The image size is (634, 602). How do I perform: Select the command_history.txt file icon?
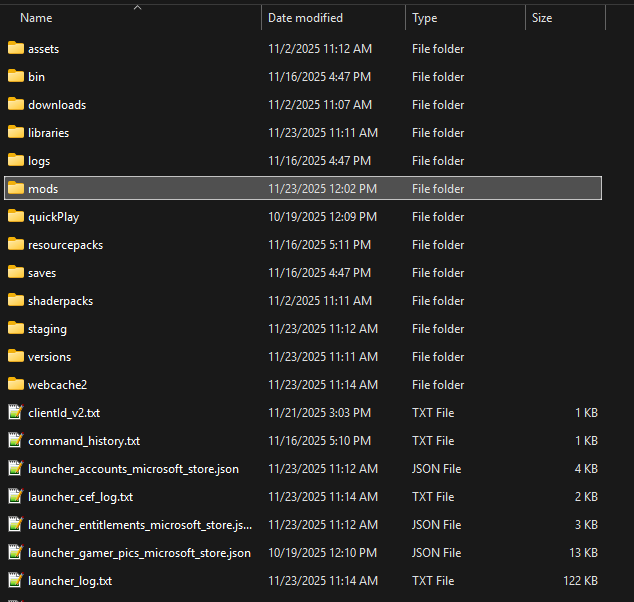(x=16, y=440)
